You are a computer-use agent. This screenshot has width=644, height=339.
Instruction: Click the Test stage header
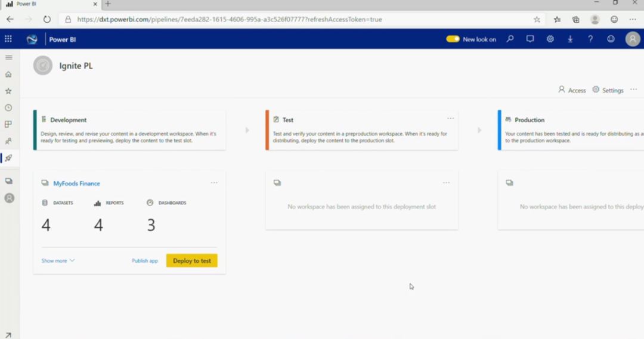point(287,120)
